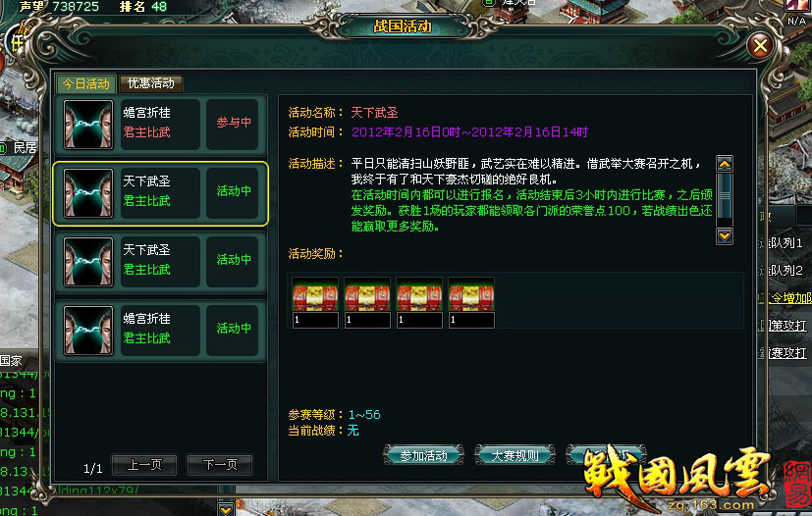Click the second red reward chest
This screenshot has width=812, height=516.
point(367,294)
